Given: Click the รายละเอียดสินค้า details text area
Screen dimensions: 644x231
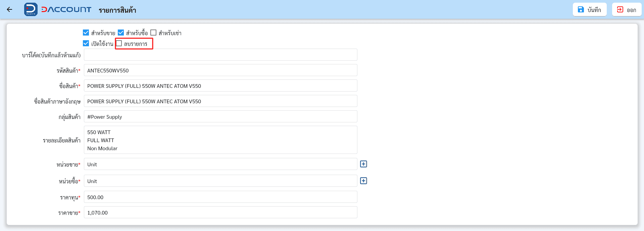Looking at the screenshot, I should [x=220, y=140].
